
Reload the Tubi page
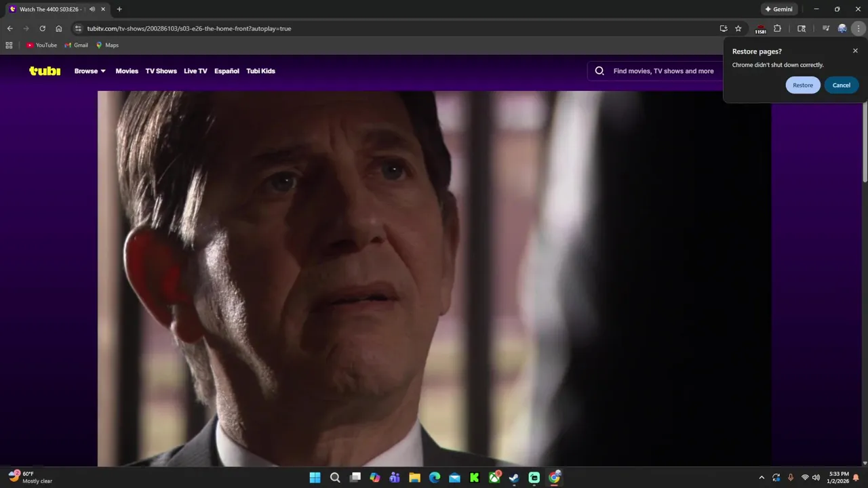coord(42,28)
